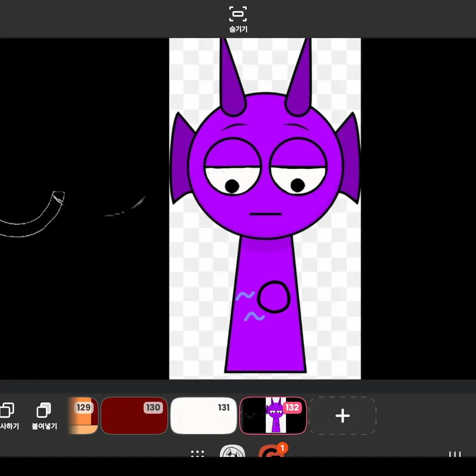Viewport: 476px width, 476px height.
Task: Open the red app with notification badge
Action: click(x=271, y=451)
